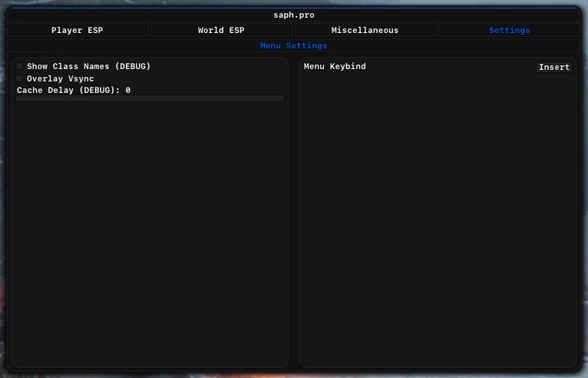Click the saph.pro title bar text
This screenshot has height=378, width=588.
tap(294, 15)
